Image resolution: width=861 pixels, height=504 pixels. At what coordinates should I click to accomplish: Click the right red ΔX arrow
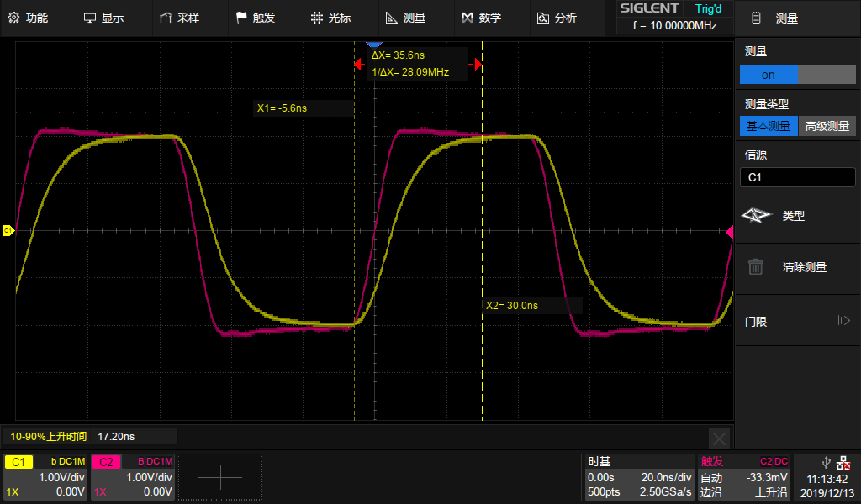click(478, 65)
